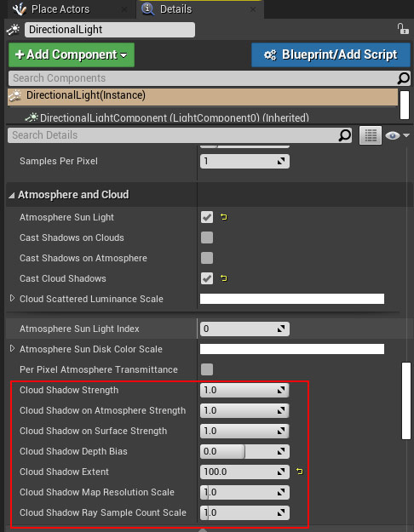The height and width of the screenshot is (532, 414).
Task: Click the DirectionalLightComponent sun icon
Action: pos(32,117)
